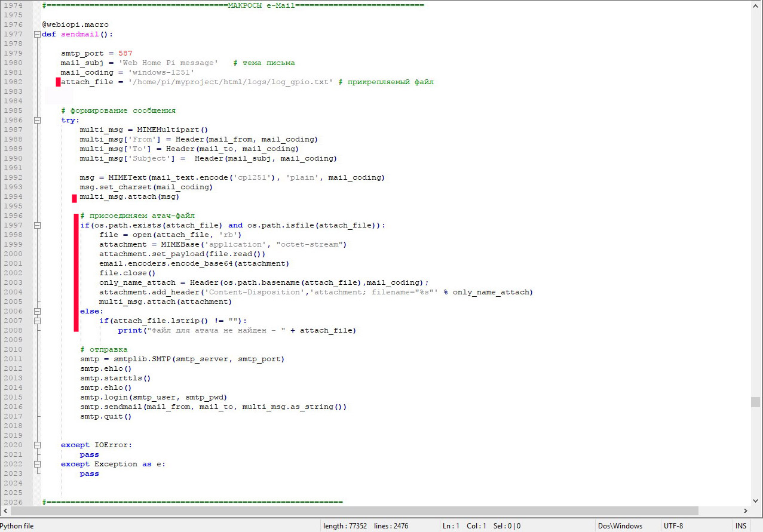The height and width of the screenshot is (532, 763).
Task: Click line number 1994 in the margin
Action: (13, 196)
